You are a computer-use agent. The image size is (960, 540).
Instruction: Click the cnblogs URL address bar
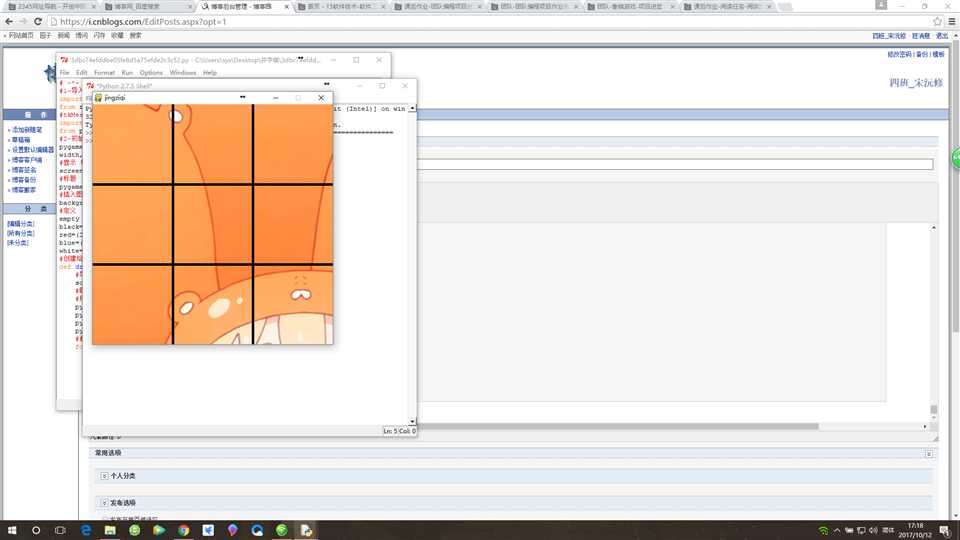[490, 21]
